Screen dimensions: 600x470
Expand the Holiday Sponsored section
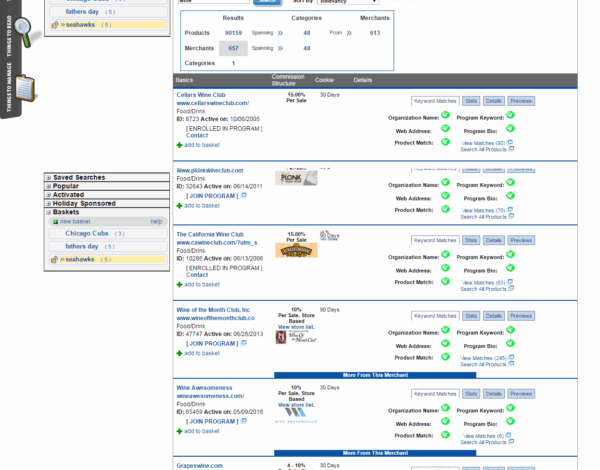[48, 203]
